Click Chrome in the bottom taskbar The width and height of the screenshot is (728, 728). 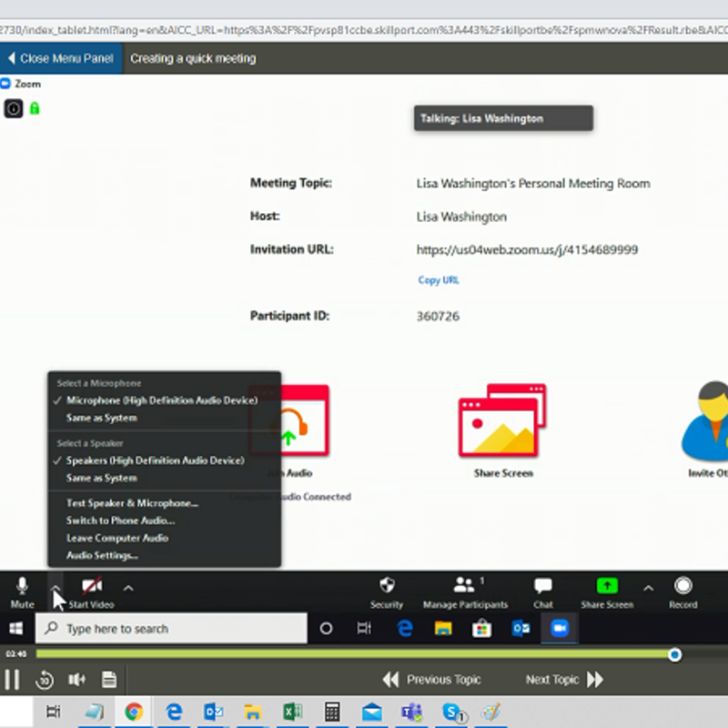coord(133,712)
